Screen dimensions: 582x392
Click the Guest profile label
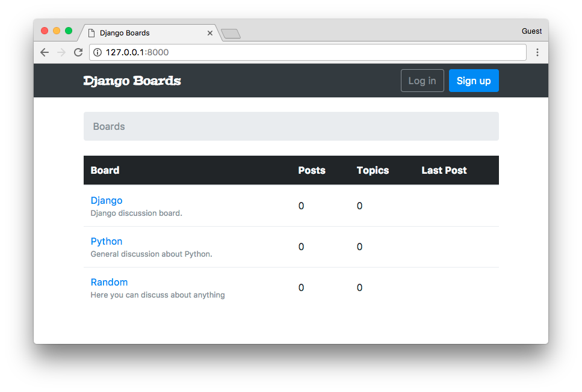click(531, 31)
